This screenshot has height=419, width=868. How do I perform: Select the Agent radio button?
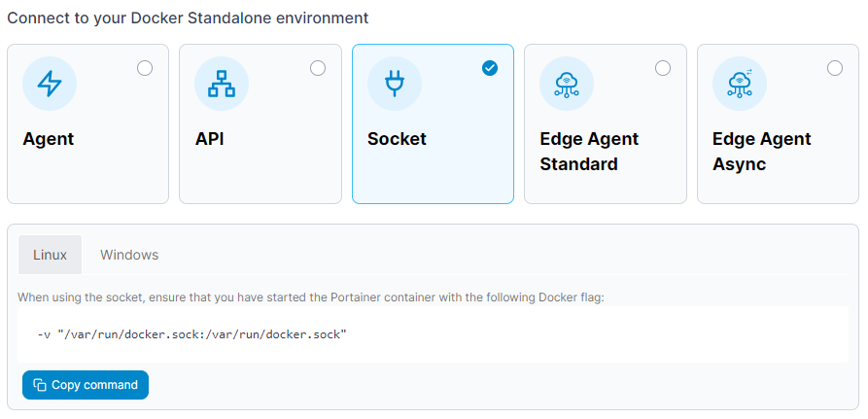click(145, 68)
